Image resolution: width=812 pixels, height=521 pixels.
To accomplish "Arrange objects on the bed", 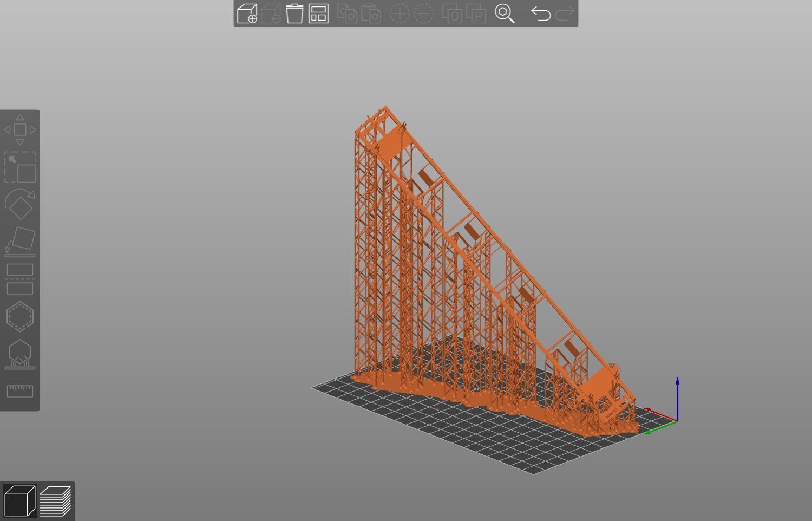I will (318, 14).
